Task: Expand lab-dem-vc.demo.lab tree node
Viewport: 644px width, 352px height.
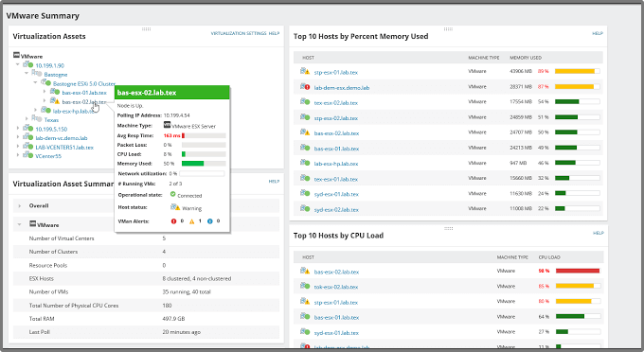Action: click(18, 137)
